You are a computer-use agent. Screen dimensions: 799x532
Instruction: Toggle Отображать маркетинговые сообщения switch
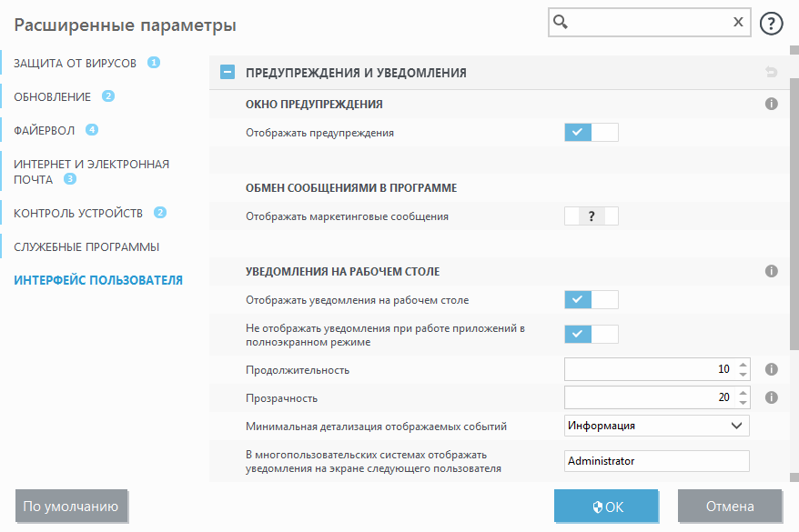(x=591, y=216)
